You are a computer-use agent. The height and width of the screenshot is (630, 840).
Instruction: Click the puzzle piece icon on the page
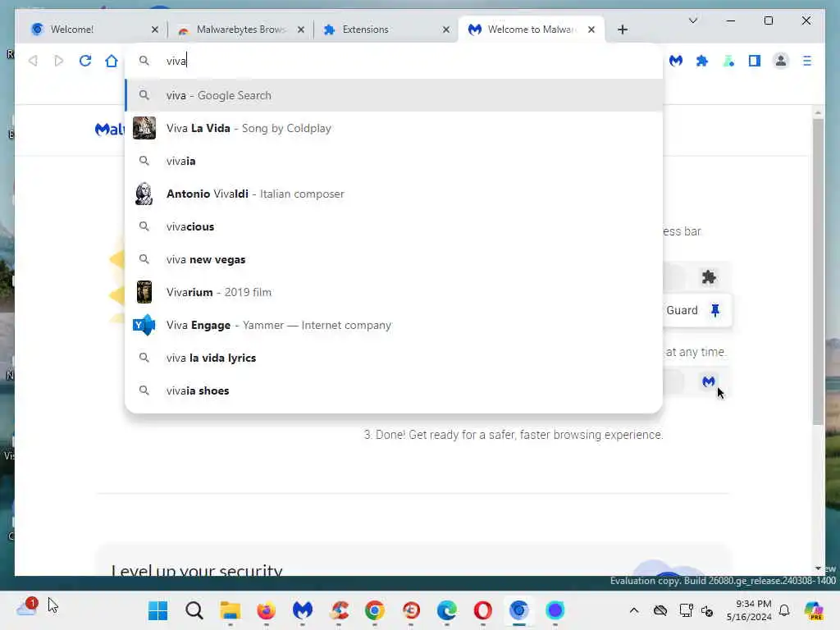(709, 277)
